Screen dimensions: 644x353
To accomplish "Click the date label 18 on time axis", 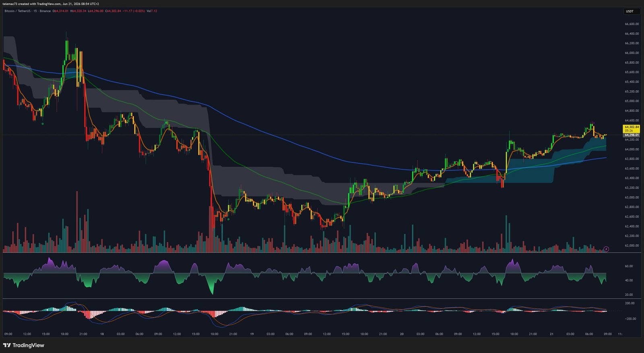I will 102,334.
